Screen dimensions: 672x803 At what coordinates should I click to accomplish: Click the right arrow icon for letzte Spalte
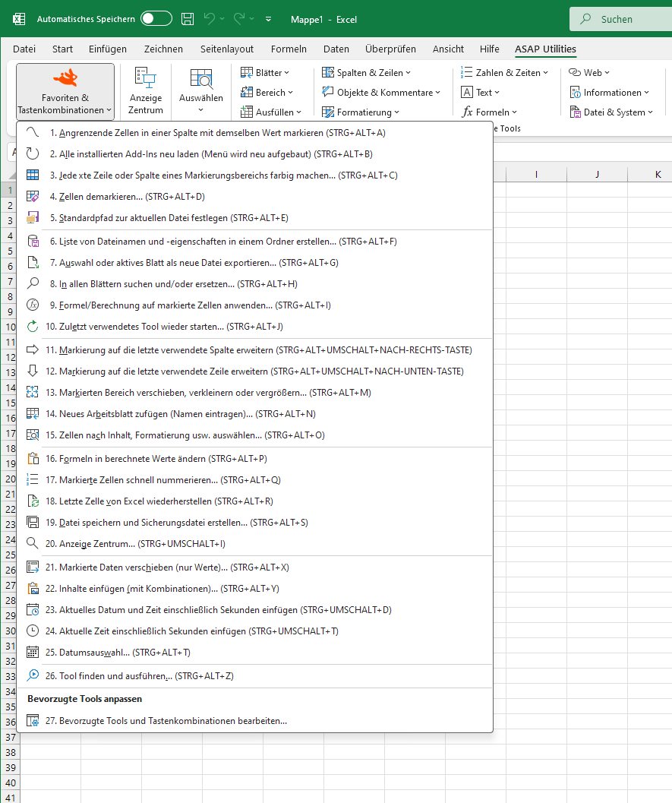(x=32, y=349)
